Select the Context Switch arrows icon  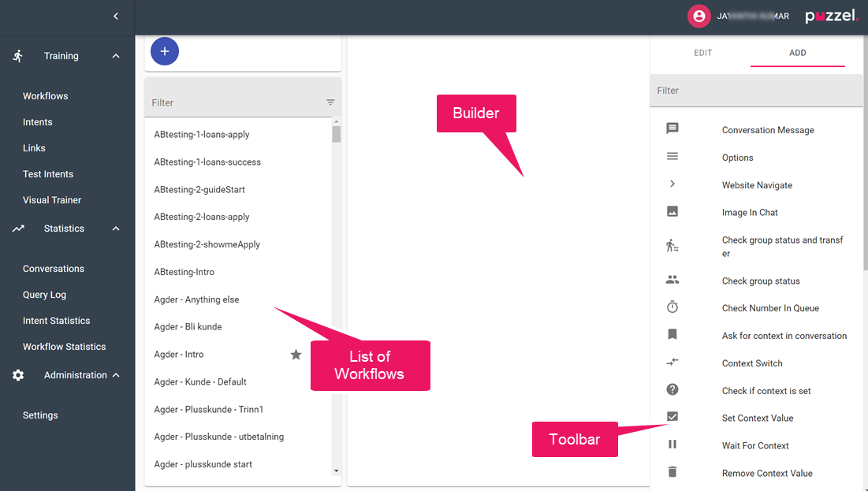(672, 363)
